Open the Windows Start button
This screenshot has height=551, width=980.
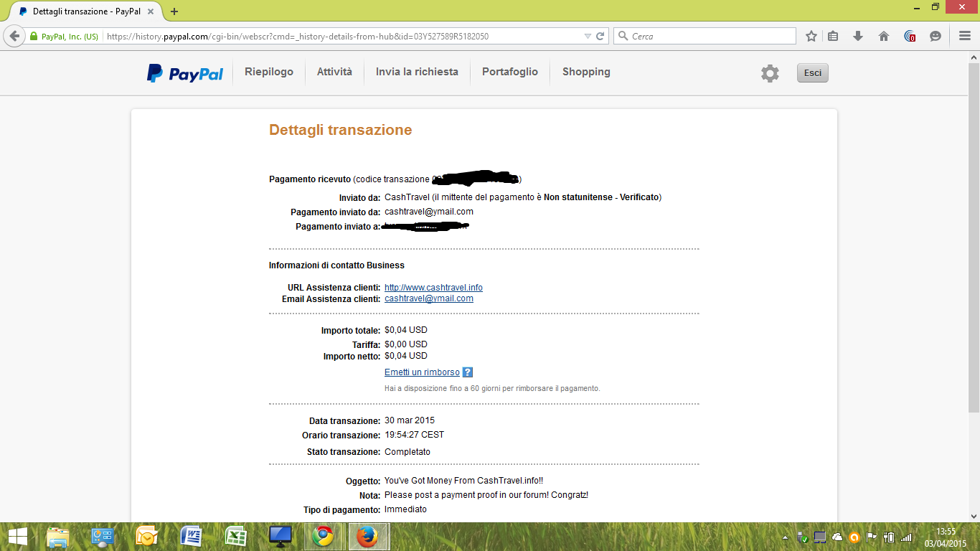(x=17, y=537)
